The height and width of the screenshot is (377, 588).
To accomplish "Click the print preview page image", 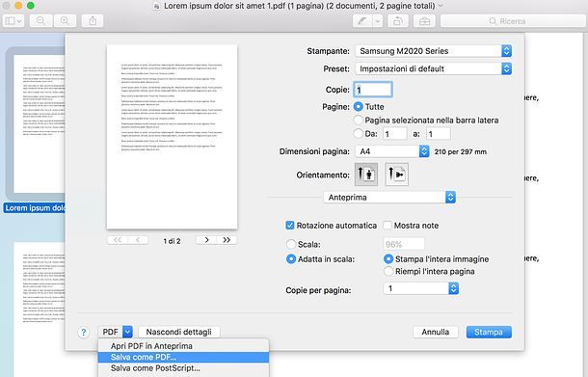I will pos(173,137).
